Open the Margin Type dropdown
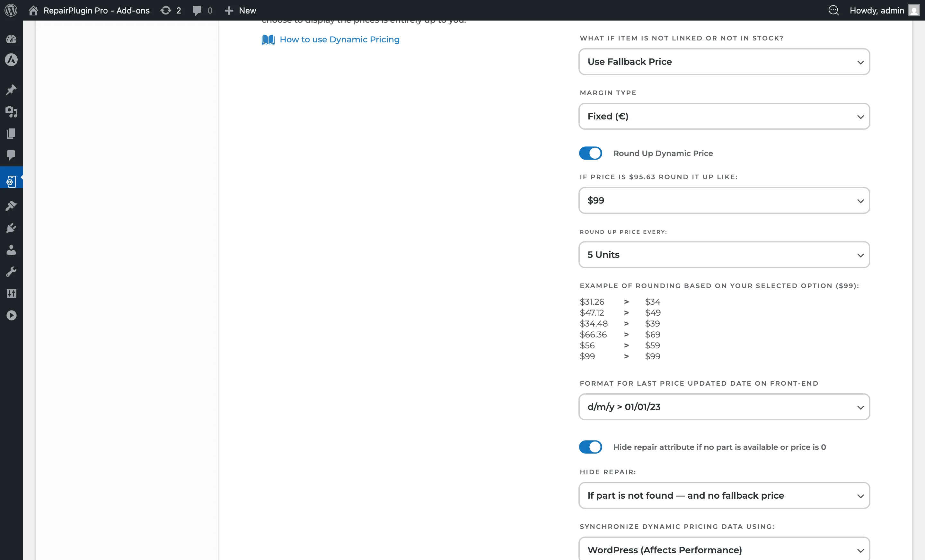Image resolution: width=925 pixels, height=560 pixels. point(724,116)
